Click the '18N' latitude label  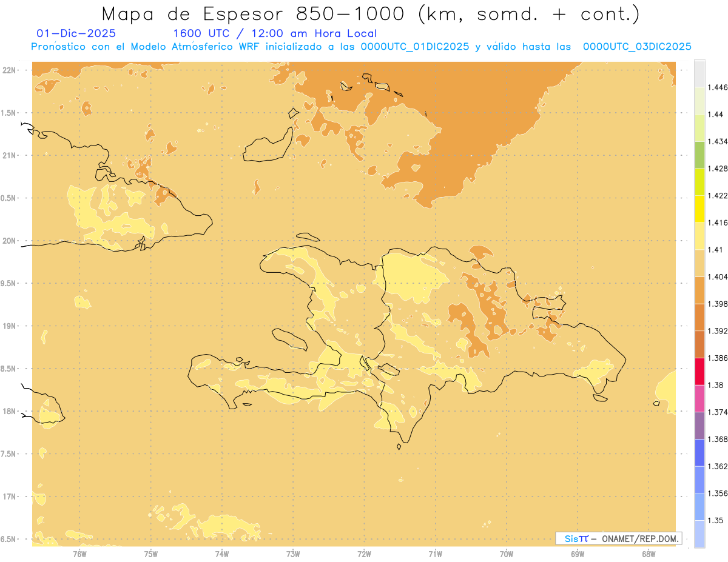coord(9,412)
